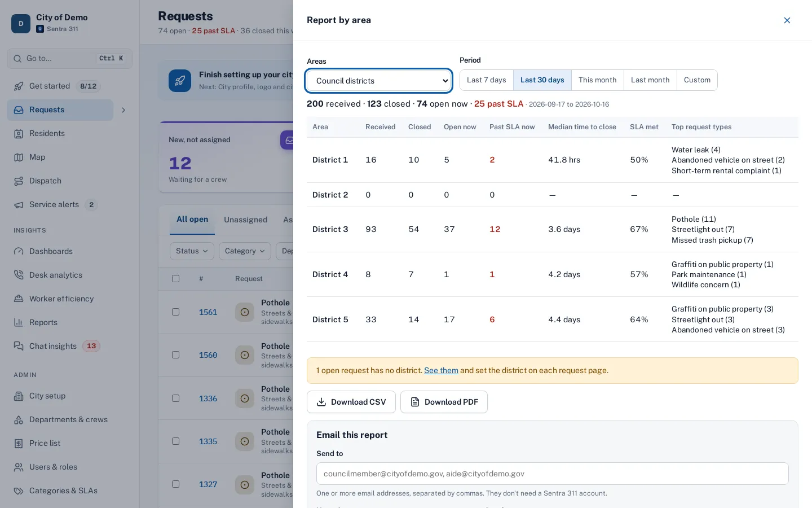Click the Worker efficiency icon
Image resolution: width=812 pixels, height=508 pixels.
click(x=19, y=299)
